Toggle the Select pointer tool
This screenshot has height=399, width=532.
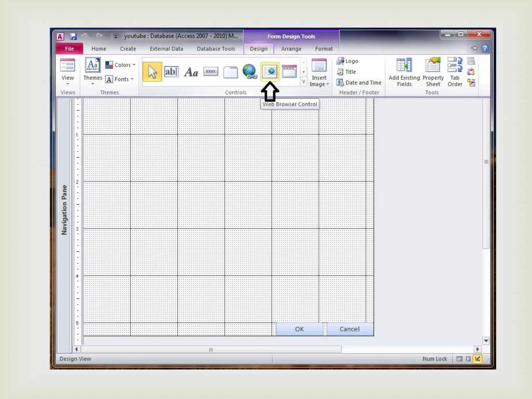[x=152, y=72]
